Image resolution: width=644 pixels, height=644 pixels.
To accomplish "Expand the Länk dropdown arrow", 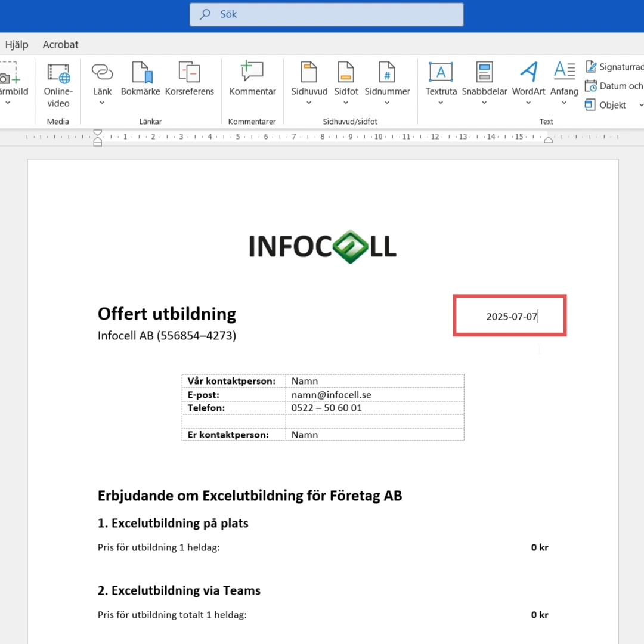I will tap(102, 103).
